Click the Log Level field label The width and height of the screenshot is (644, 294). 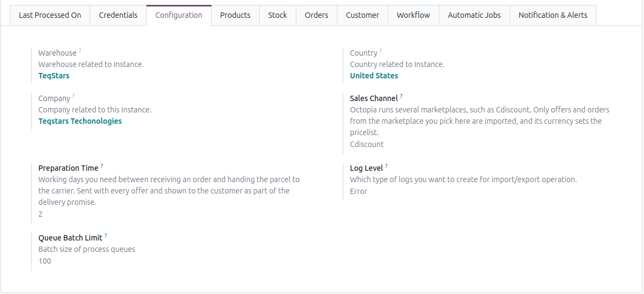[367, 168]
